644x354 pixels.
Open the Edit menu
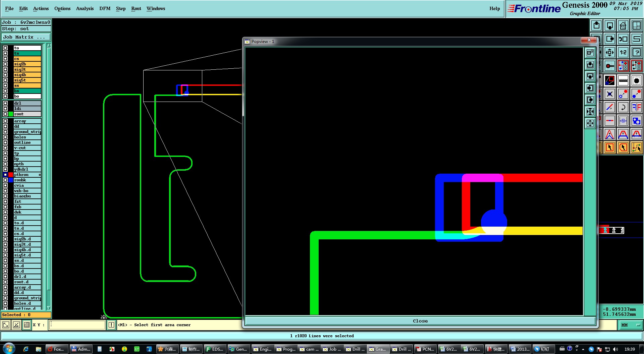23,8
